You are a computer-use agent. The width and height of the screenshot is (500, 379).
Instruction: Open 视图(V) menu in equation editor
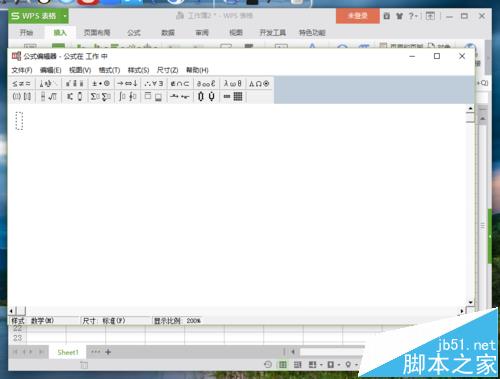[80, 70]
